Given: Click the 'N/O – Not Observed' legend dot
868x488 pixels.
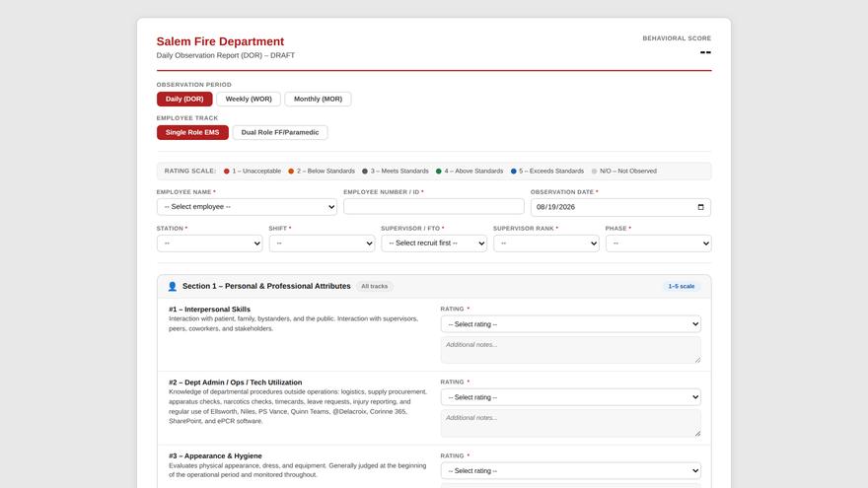Looking at the screenshot, I should (x=594, y=172).
